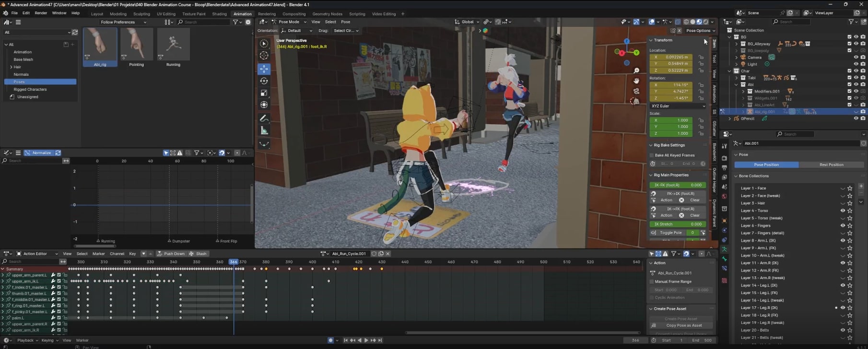
Task: Activate the Annotate pencil tool
Action: (x=264, y=118)
